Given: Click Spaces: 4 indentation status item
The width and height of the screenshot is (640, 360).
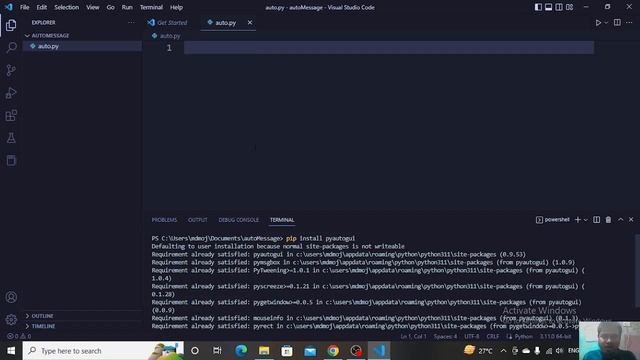Looking at the screenshot, I should 445,336.
